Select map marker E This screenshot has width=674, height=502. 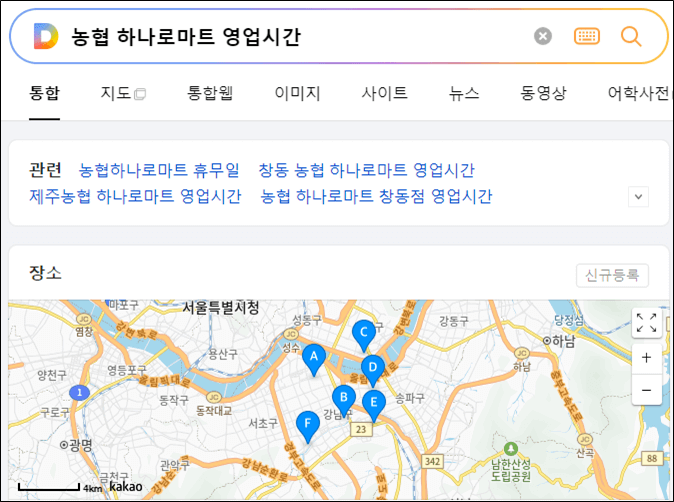(x=374, y=406)
